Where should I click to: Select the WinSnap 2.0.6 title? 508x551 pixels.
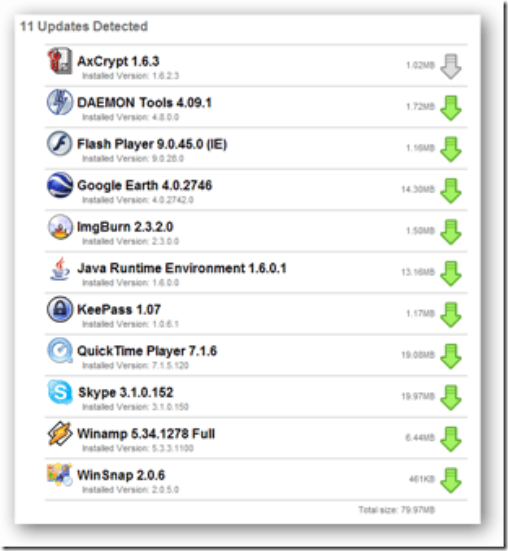coord(121,475)
